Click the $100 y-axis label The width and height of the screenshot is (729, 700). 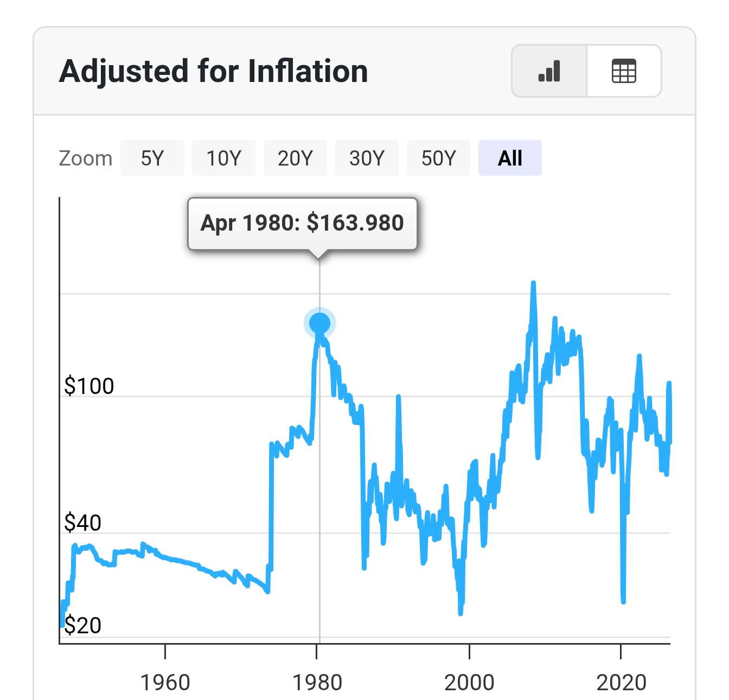coord(89,386)
